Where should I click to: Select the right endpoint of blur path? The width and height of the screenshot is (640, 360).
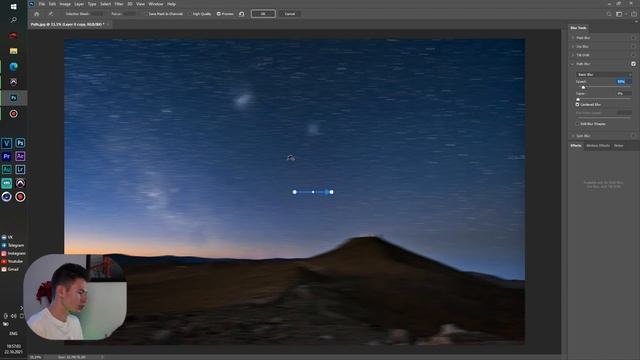[x=331, y=192]
